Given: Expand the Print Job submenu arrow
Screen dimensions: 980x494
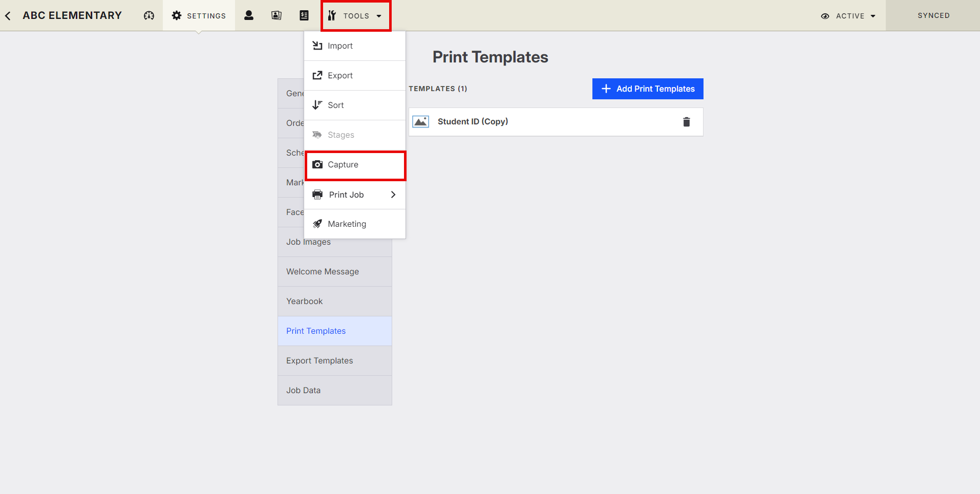Looking at the screenshot, I should [x=393, y=195].
